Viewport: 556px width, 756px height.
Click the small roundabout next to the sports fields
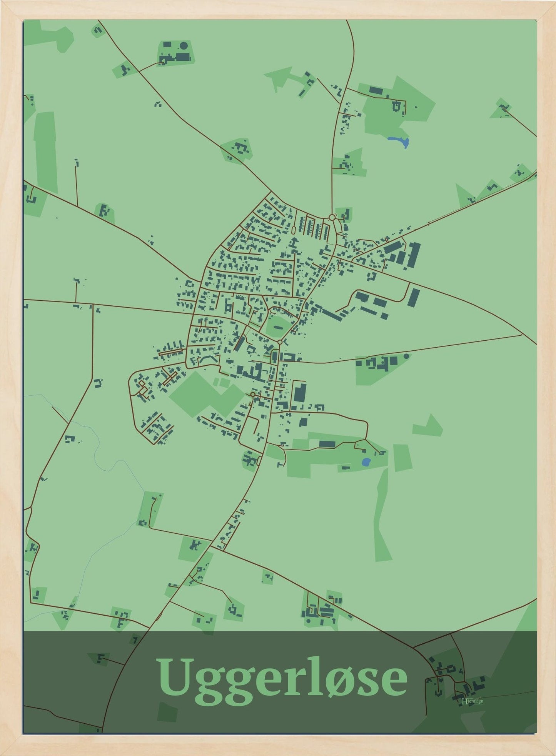coord(252,394)
